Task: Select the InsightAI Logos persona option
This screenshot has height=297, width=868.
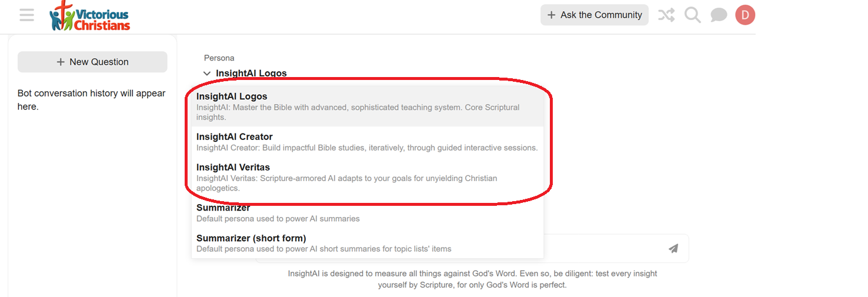Action: pos(368,106)
